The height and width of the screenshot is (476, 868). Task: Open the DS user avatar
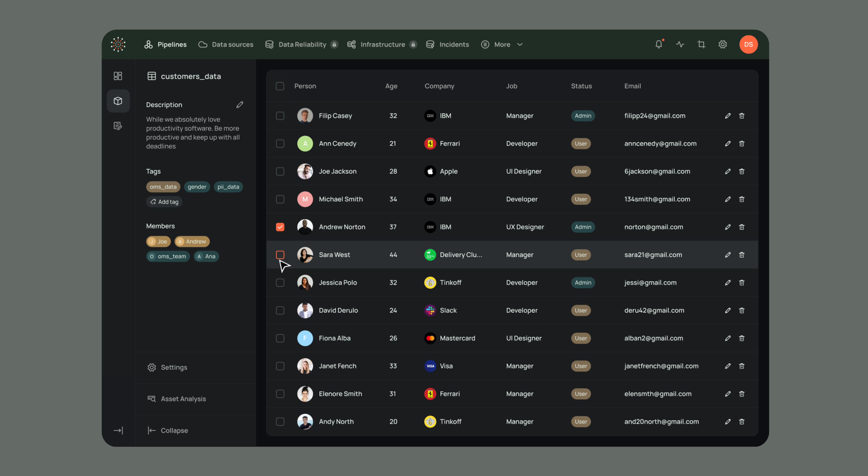748,44
